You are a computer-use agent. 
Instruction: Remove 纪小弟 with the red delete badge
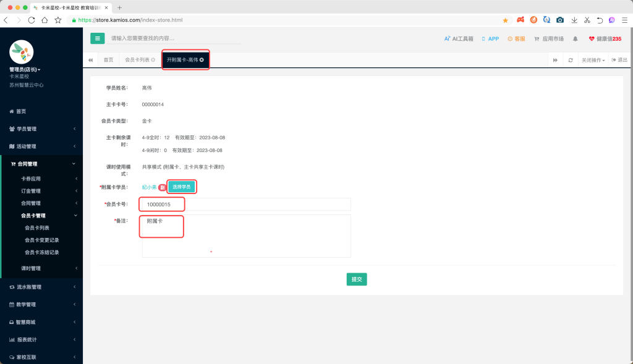coord(162,187)
